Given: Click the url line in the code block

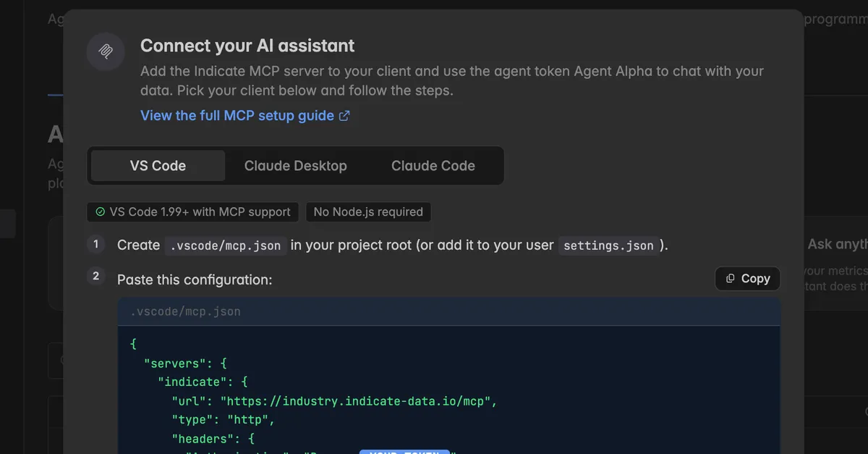Looking at the screenshot, I should tap(335, 400).
